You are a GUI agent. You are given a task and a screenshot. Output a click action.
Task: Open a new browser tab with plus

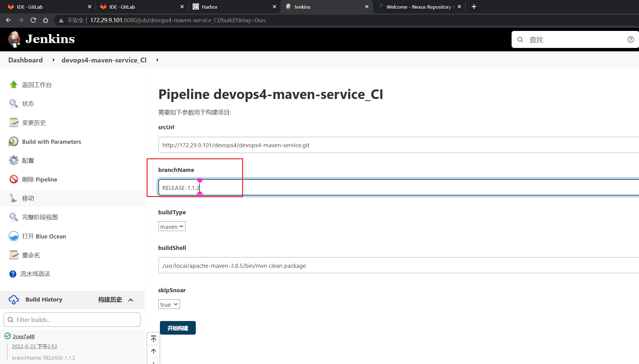click(x=474, y=6)
